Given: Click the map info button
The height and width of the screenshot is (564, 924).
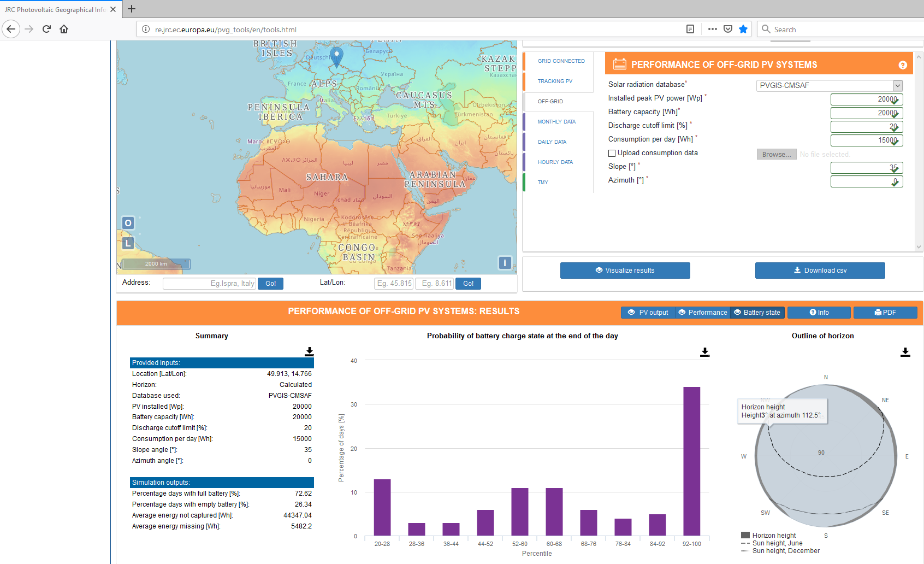Looking at the screenshot, I should point(505,263).
